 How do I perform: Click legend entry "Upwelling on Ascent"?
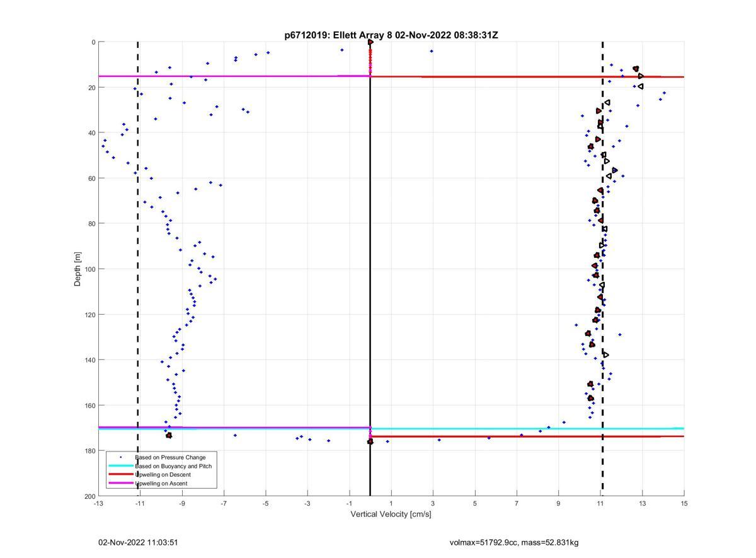(161, 484)
